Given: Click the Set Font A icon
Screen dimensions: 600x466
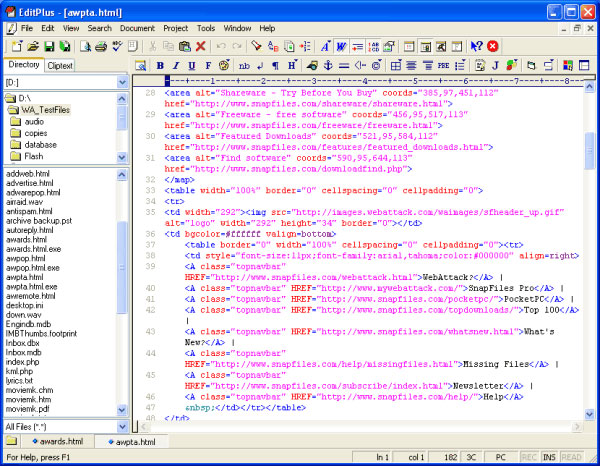Looking at the screenshot, I should tap(325, 46).
